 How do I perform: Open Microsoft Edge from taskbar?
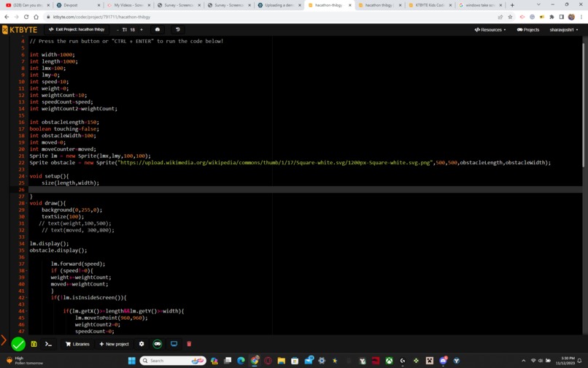click(241, 361)
